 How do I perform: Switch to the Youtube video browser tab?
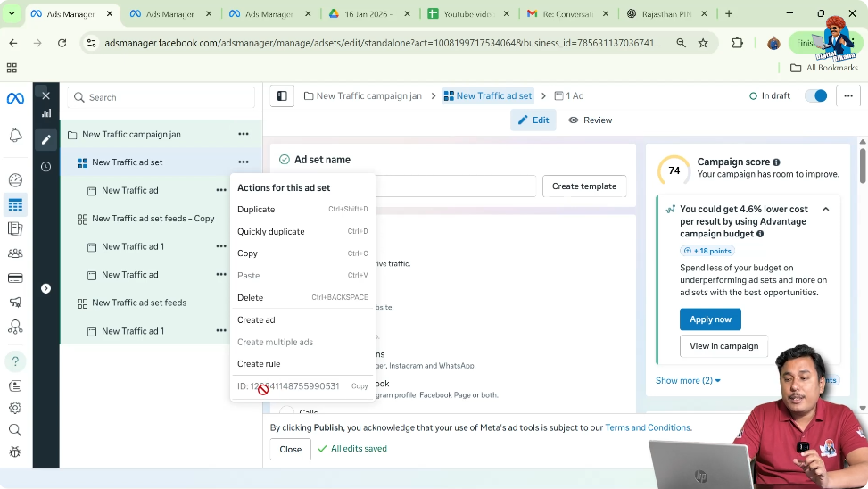[x=468, y=14]
